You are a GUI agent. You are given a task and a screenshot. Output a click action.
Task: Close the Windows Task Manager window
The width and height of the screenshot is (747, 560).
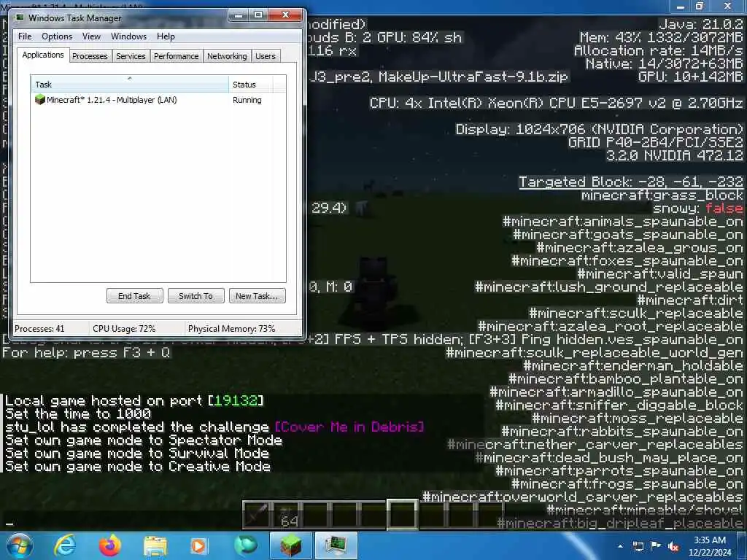285,15
